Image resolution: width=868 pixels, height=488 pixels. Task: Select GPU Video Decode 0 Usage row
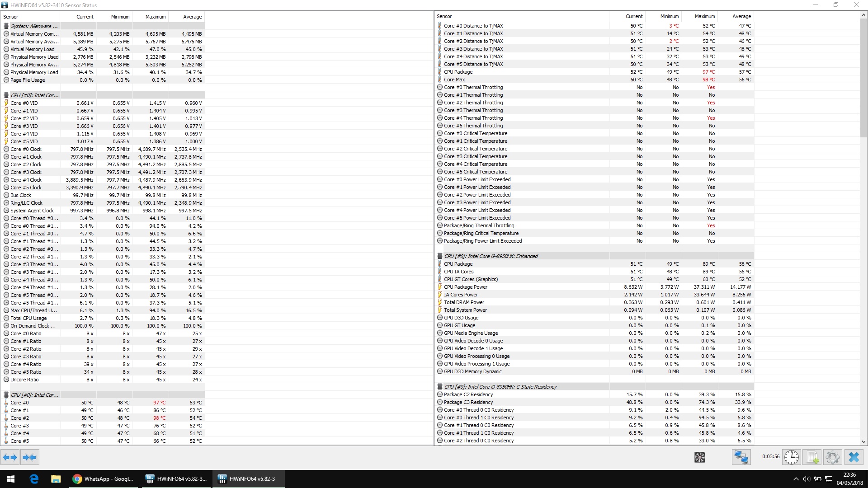point(594,341)
